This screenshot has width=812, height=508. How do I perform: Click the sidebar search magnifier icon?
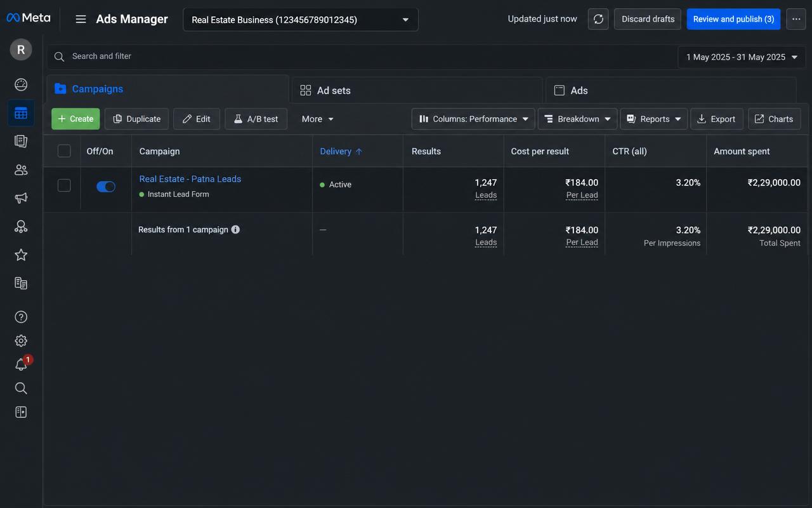point(21,388)
